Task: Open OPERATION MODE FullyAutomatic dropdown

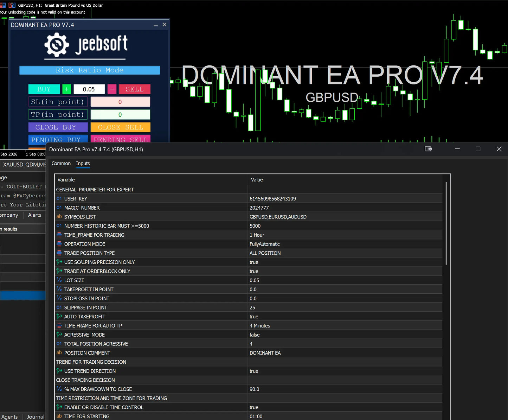Action: coord(345,244)
